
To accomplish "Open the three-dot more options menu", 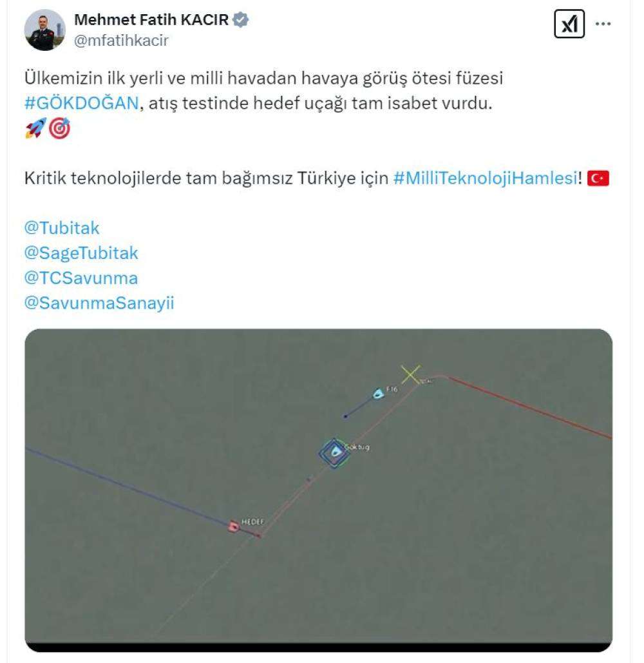I will (603, 24).
